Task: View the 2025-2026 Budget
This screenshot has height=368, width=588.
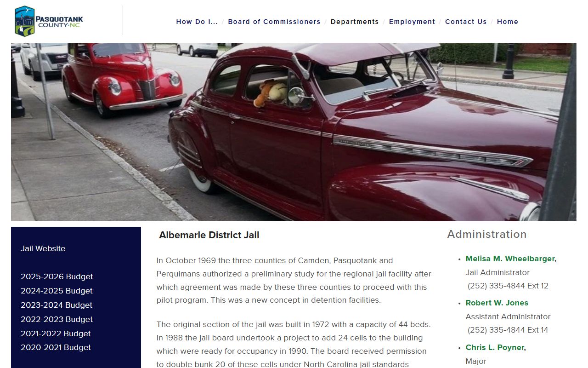Action: (57, 276)
